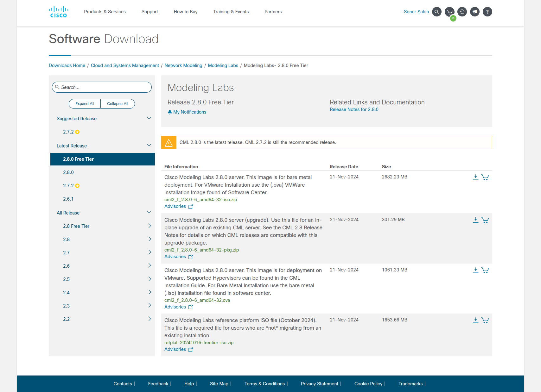Collapse the Latest Release section
541x392 pixels.
pyautogui.click(x=149, y=146)
